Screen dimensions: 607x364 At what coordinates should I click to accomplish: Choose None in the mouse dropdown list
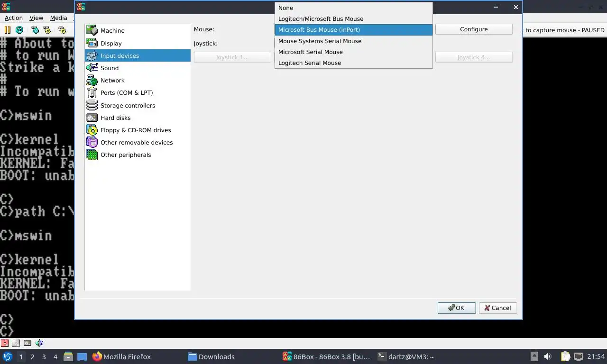click(x=353, y=8)
